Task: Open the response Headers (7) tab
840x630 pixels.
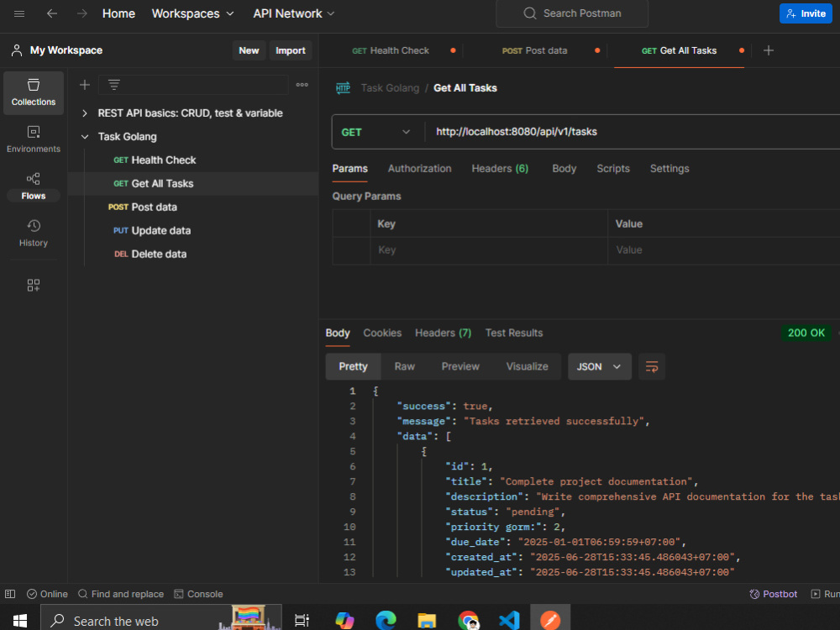Action: 443,333
